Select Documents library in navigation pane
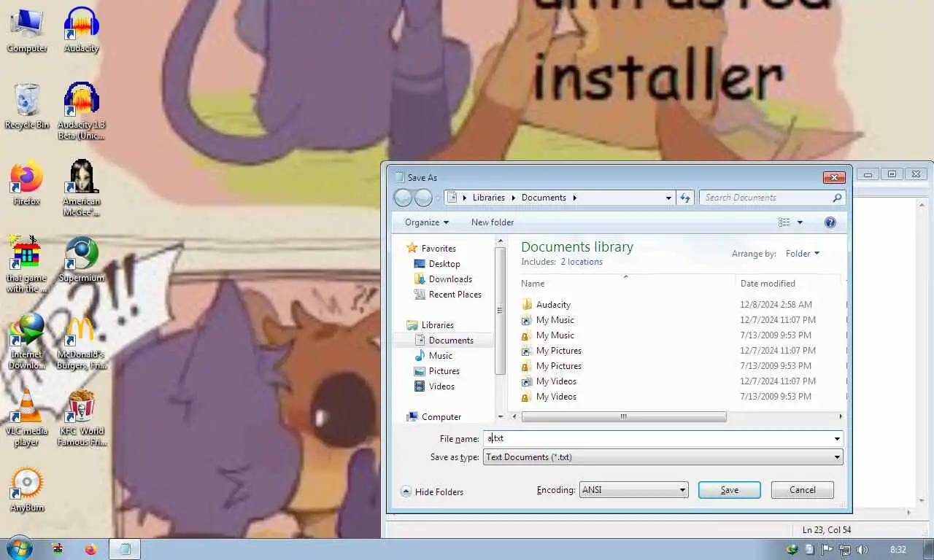Screen dimensions: 934x560 pos(451,341)
